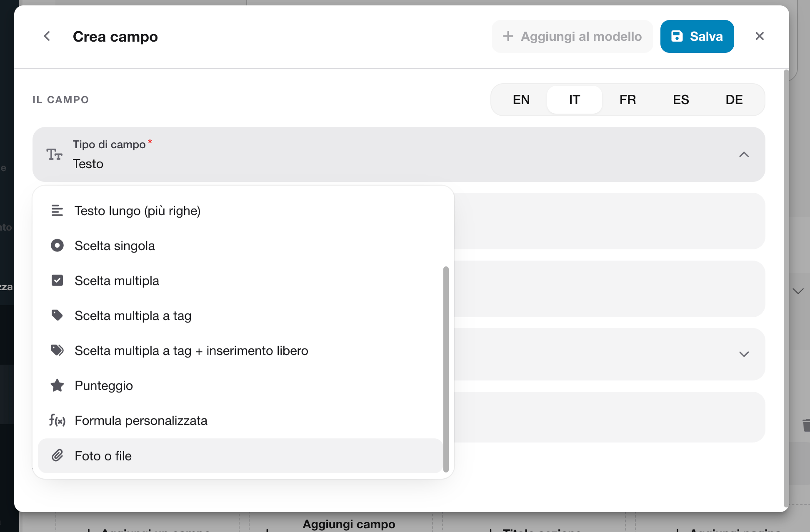
Task: Click Aggiungi campo in background window
Action: [349, 524]
